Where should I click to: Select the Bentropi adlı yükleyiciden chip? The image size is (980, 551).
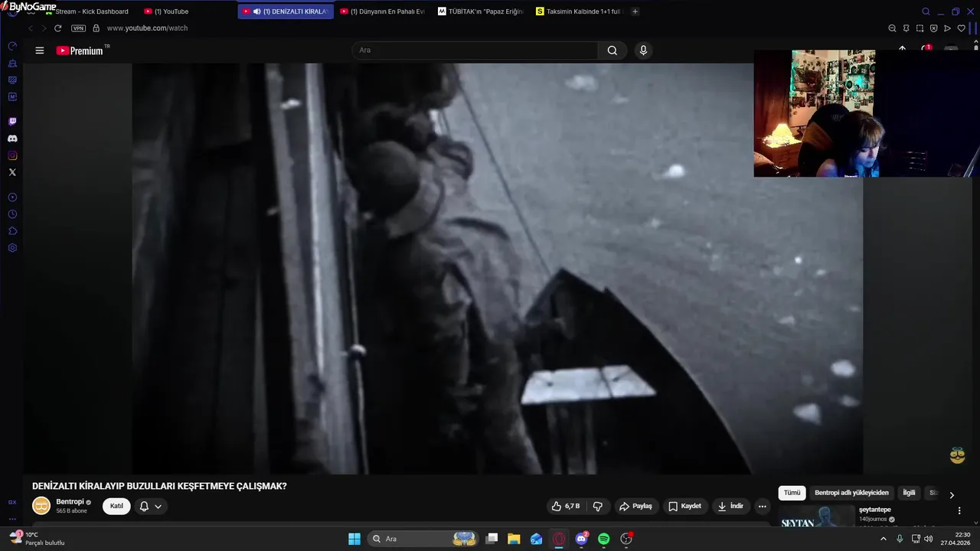851,493
